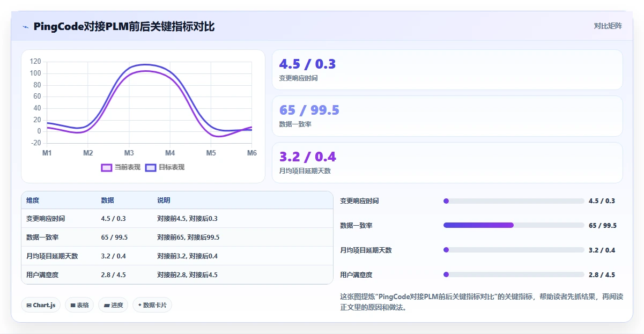644x334 pixels.
Task: Click table cell 对接前65, 对接后99.5
Action: (188, 237)
